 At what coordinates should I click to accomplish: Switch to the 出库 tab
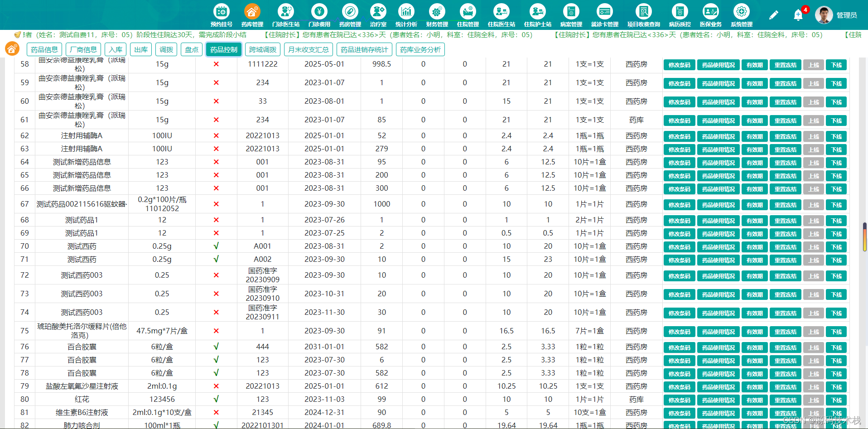(141, 49)
